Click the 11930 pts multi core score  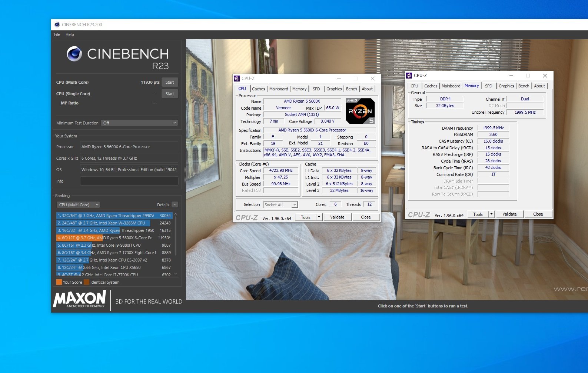coord(150,82)
